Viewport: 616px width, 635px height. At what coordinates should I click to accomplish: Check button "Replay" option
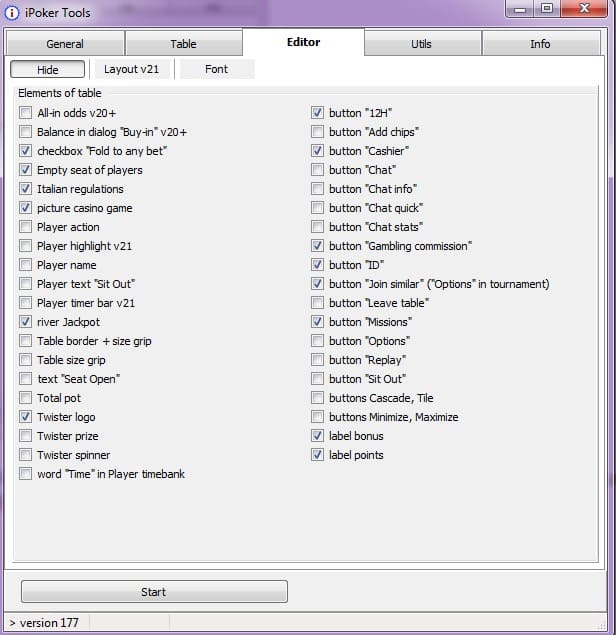click(318, 360)
